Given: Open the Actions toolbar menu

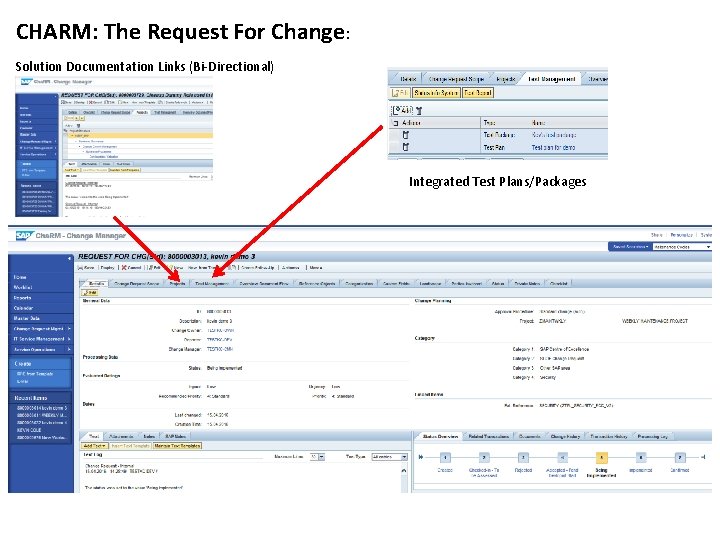Looking at the screenshot, I should (x=290, y=267).
